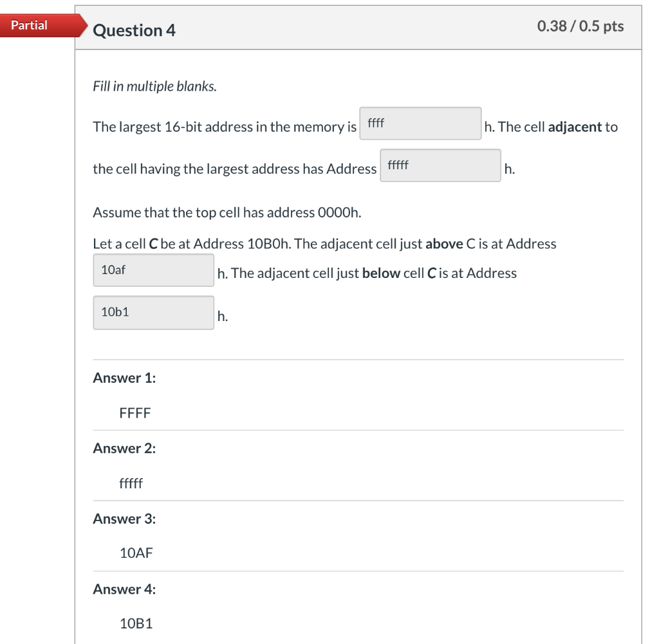Click the 'Answer 3:' label
The width and height of the screenshot is (659, 644).
[124, 519]
